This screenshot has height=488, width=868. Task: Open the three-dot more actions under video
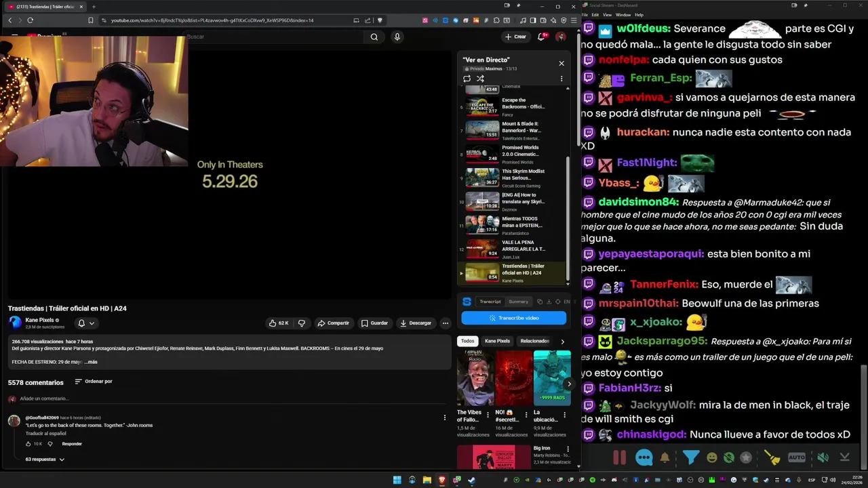pos(446,323)
